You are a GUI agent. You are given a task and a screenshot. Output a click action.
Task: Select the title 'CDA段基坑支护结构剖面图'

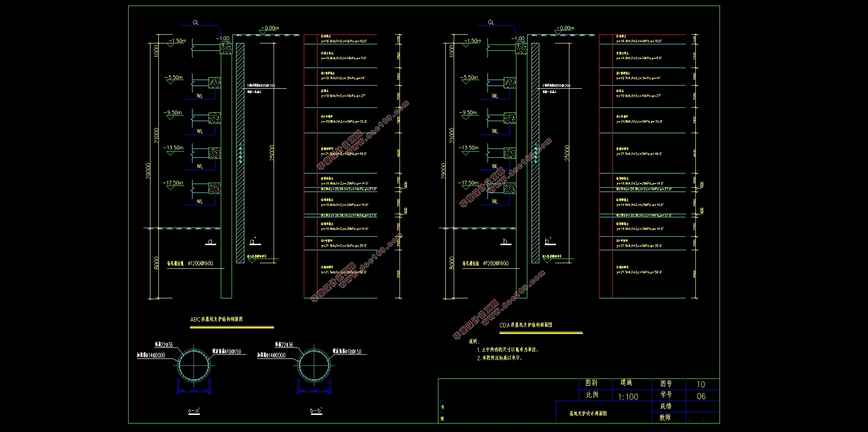click(526, 325)
